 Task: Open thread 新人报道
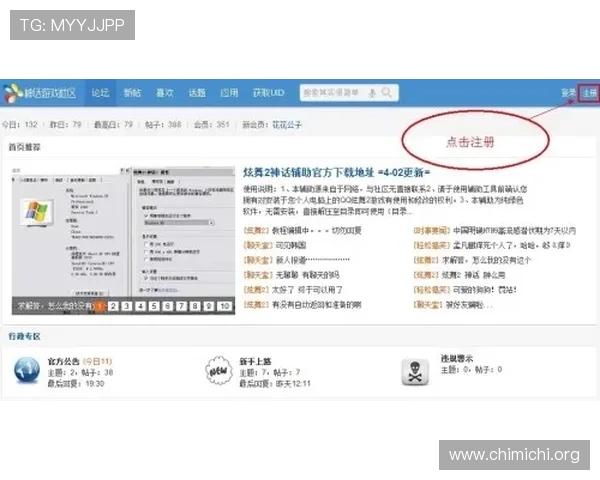point(313,260)
